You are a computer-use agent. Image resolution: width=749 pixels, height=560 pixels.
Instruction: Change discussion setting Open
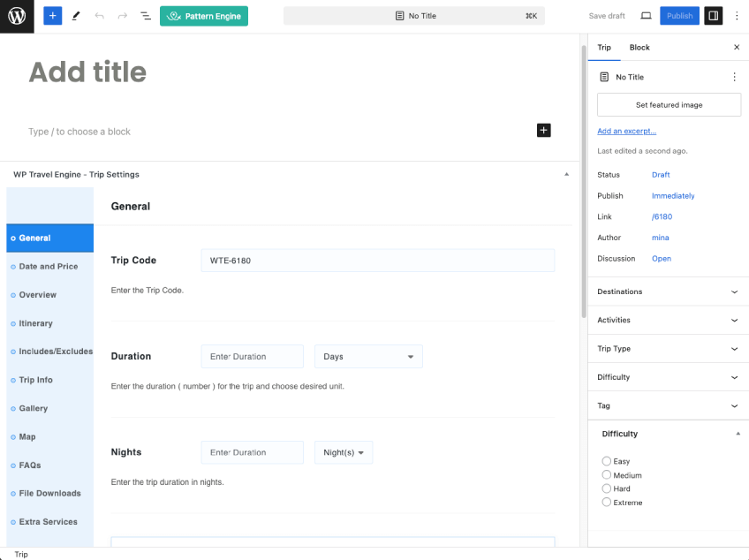click(x=661, y=259)
